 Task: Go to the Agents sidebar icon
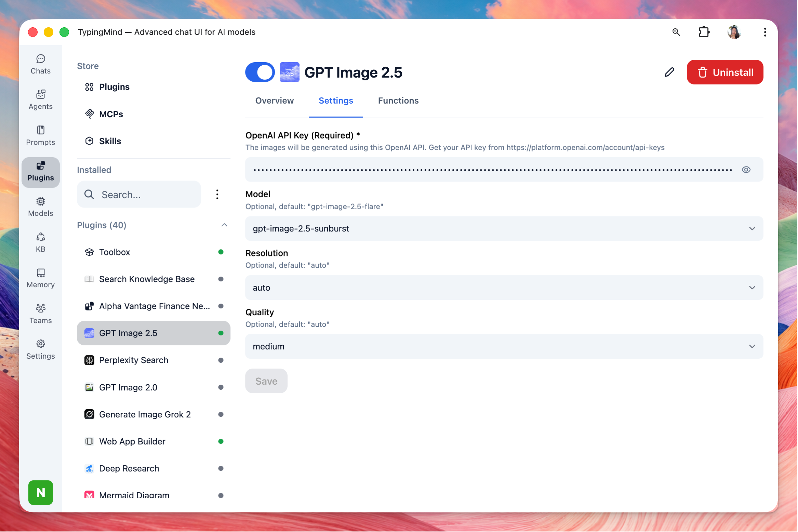pyautogui.click(x=40, y=100)
